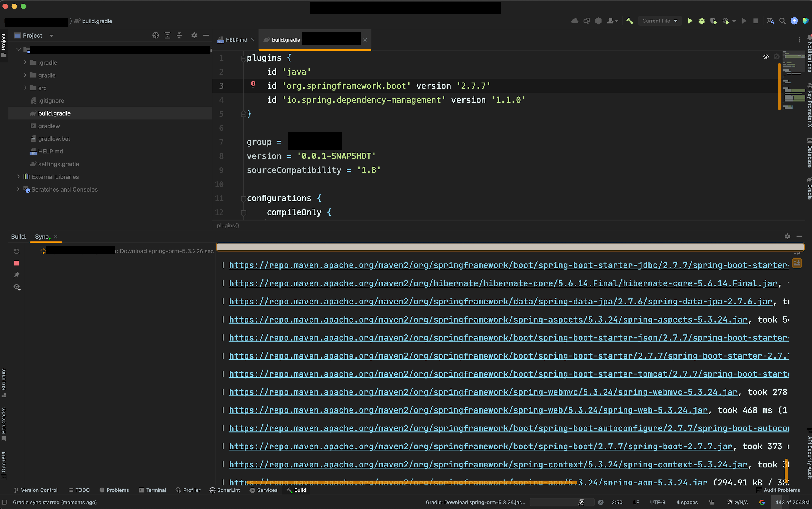Click the error bulb on line 3
Image resolution: width=812 pixels, height=509 pixels.
click(253, 84)
